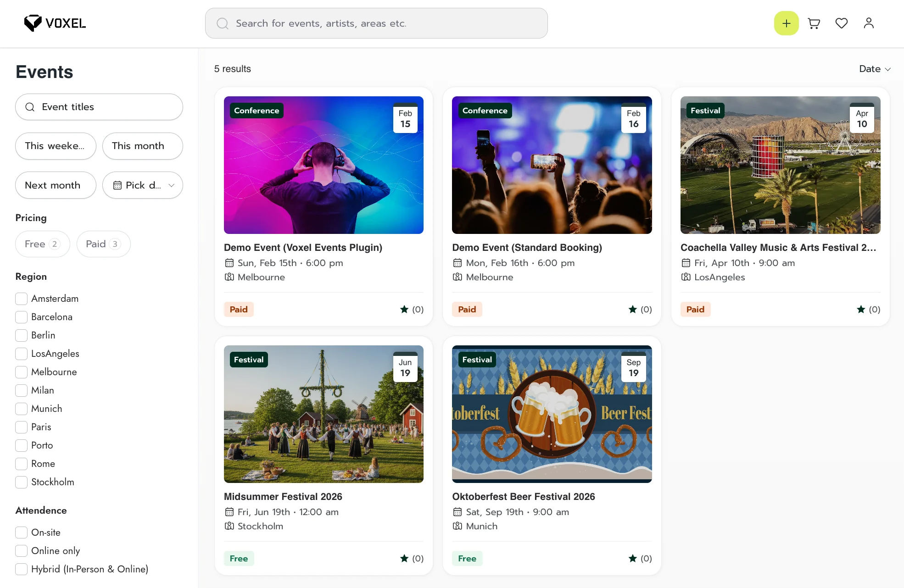Click the magnifier icon in top search bar

(x=223, y=23)
